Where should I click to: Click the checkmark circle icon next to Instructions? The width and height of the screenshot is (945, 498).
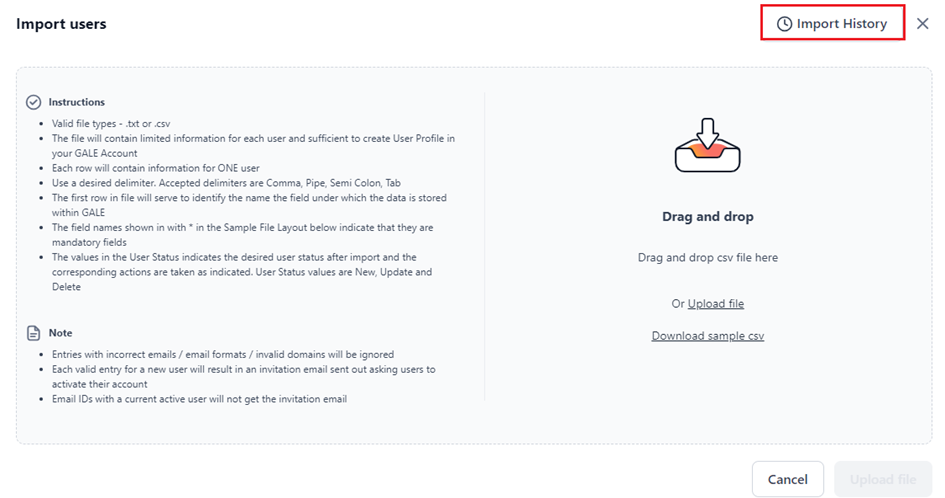34,102
